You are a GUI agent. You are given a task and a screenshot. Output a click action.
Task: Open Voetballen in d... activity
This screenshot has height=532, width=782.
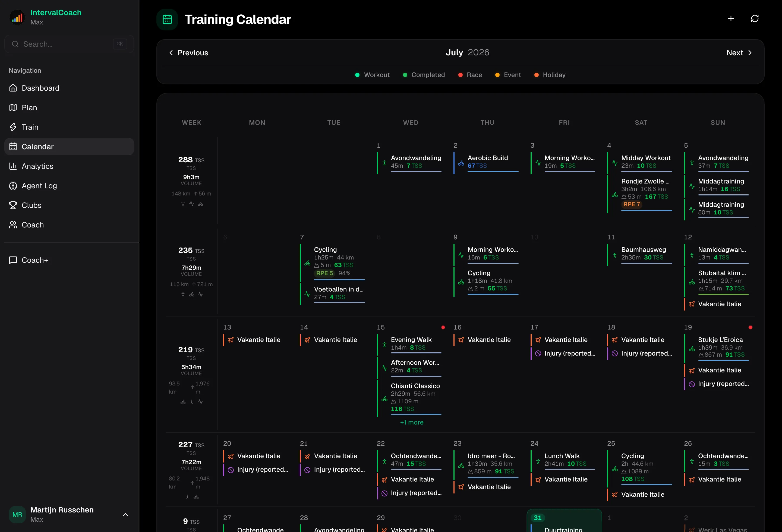click(332, 294)
